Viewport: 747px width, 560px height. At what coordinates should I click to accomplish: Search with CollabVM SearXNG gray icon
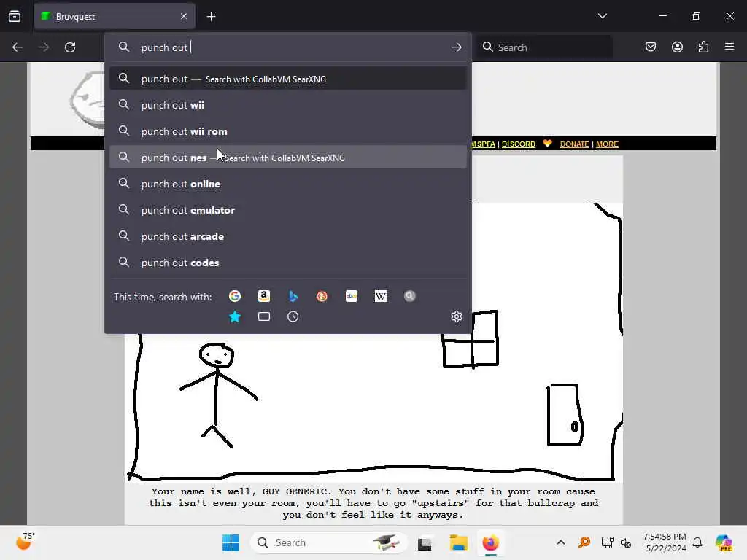point(410,296)
